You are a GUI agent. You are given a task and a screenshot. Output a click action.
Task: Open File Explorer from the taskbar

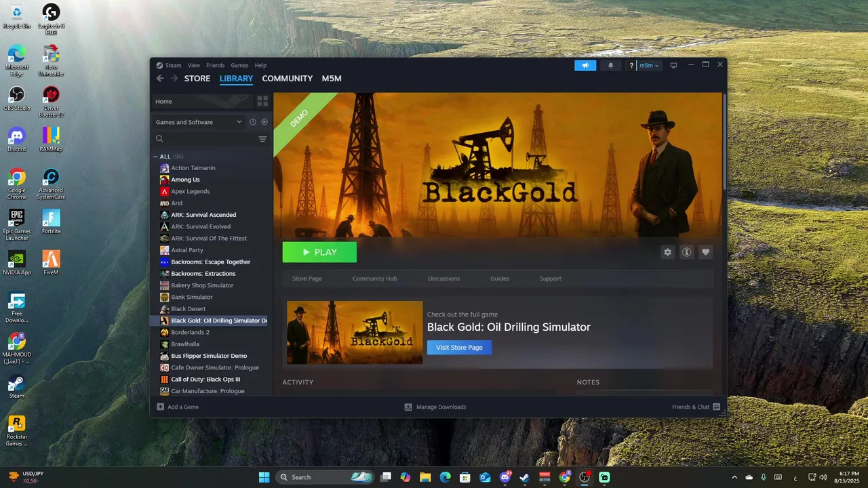coord(425,477)
